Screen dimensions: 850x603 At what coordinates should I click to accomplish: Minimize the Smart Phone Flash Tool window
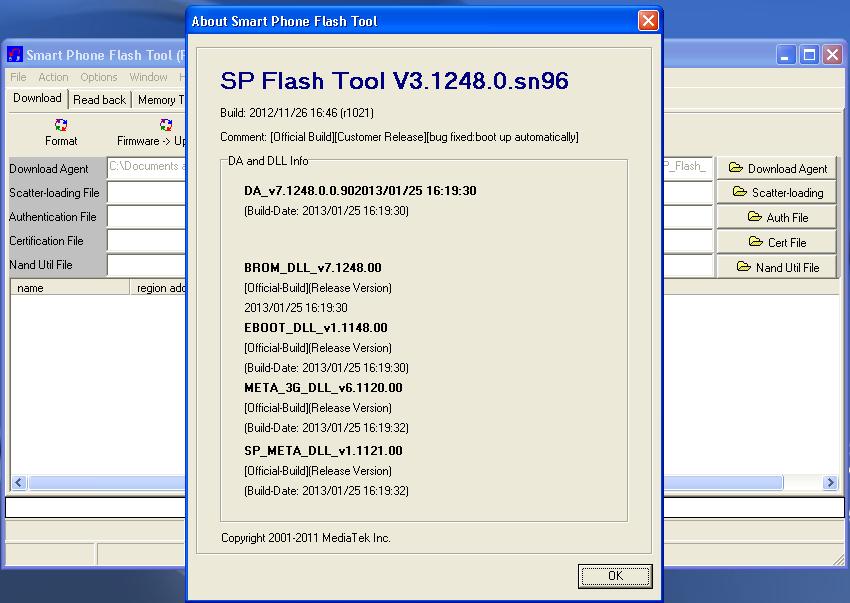pyautogui.click(x=785, y=55)
